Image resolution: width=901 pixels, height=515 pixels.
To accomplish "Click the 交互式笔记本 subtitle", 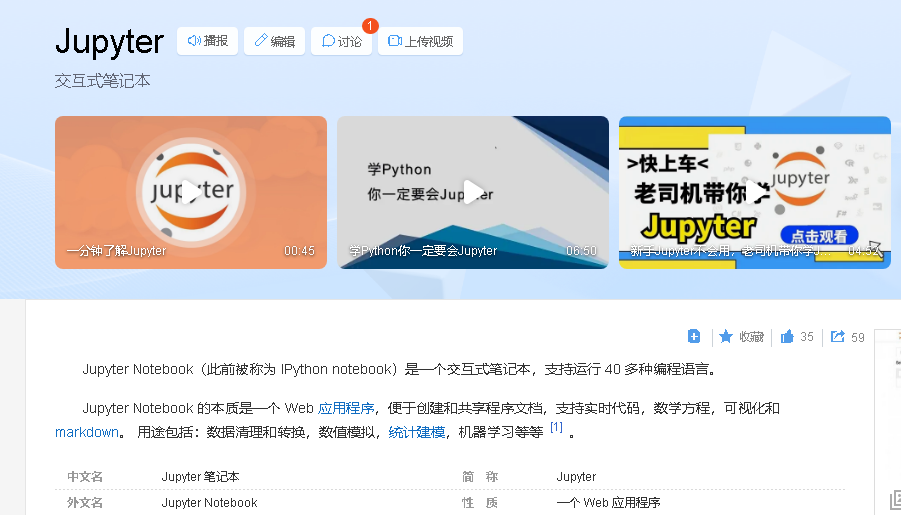I will 103,81.
